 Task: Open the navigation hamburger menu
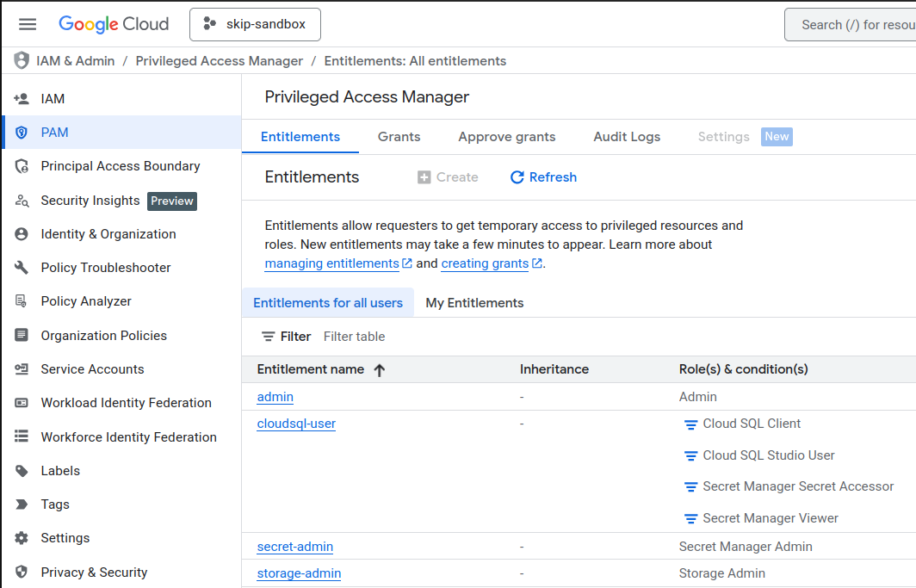click(27, 24)
